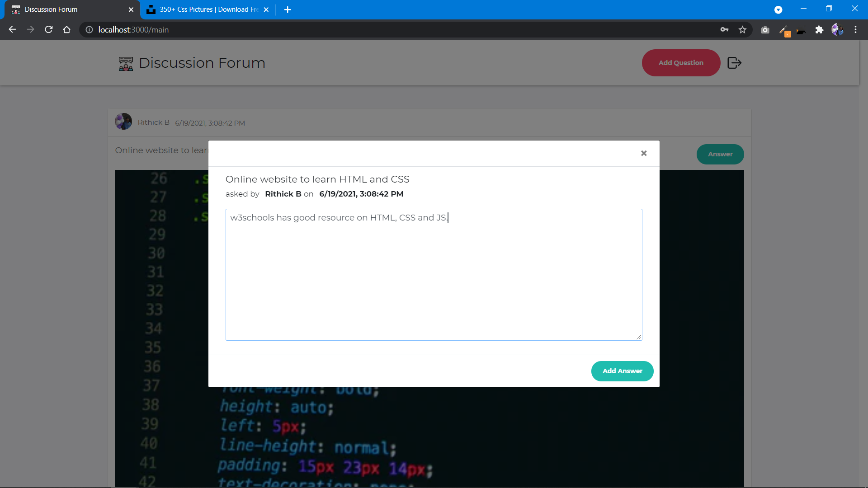Close the answer modal with X
Screen dimensions: 868x488
tap(644, 153)
